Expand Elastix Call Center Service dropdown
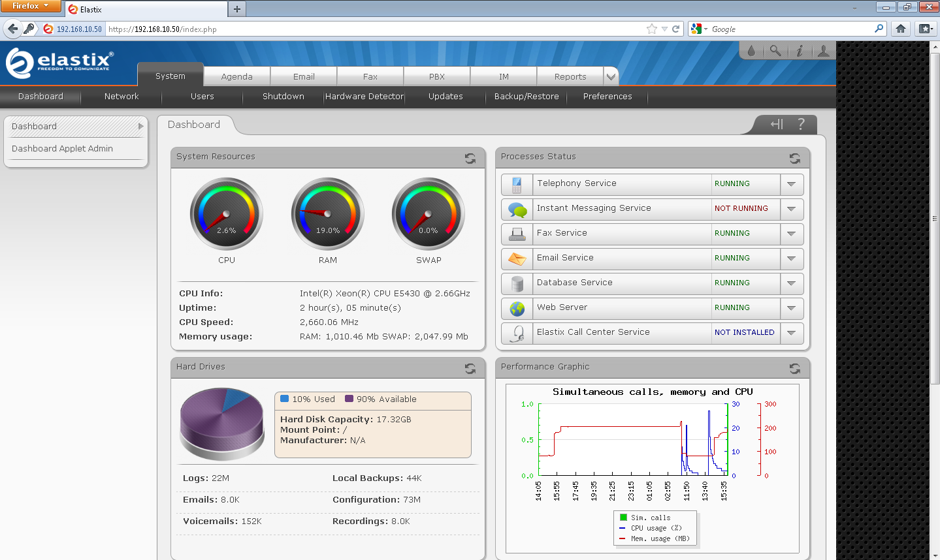Image resolution: width=940 pixels, height=560 pixels. pos(792,334)
